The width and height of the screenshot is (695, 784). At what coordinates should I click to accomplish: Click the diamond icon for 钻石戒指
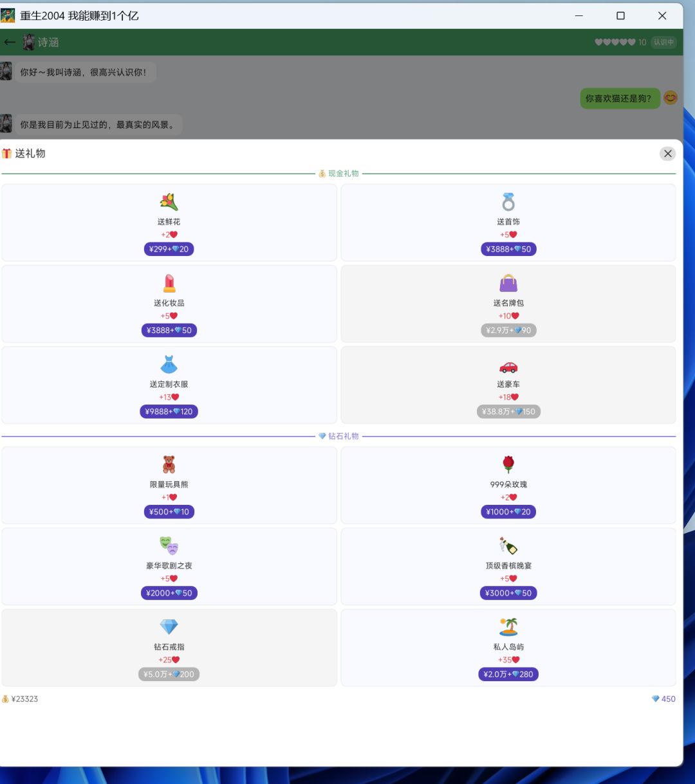coord(169,626)
